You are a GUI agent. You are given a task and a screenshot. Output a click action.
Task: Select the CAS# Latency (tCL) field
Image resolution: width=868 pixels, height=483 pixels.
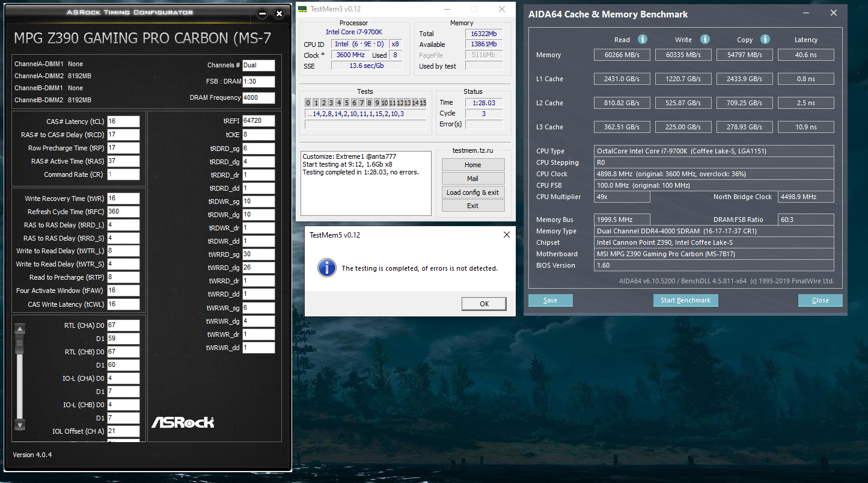click(123, 122)
